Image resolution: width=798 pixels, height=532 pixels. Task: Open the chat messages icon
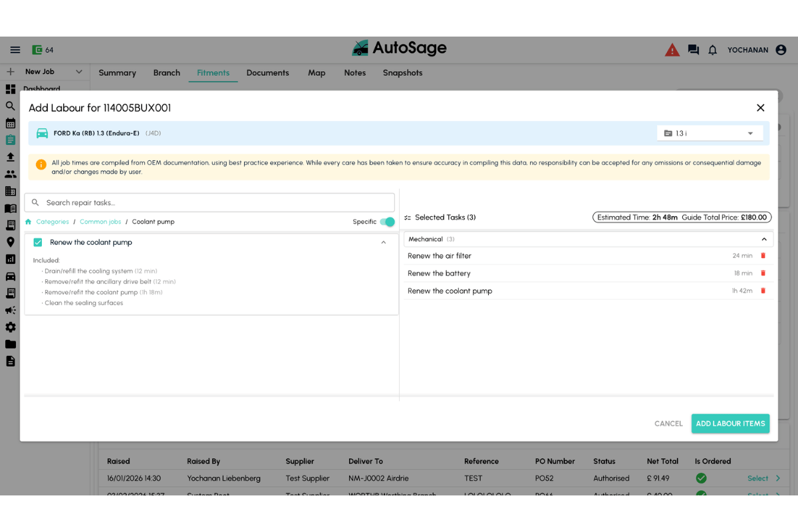(x=693, y=50)
